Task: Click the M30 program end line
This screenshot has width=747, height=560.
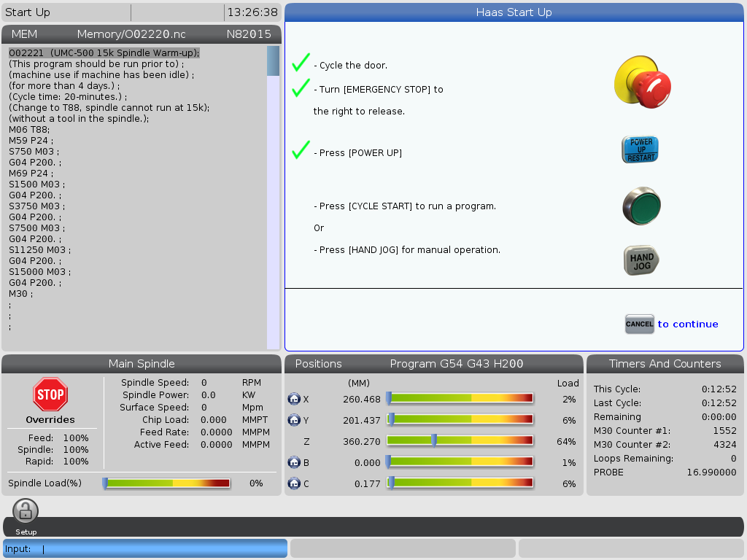Action: click(21, 294)
